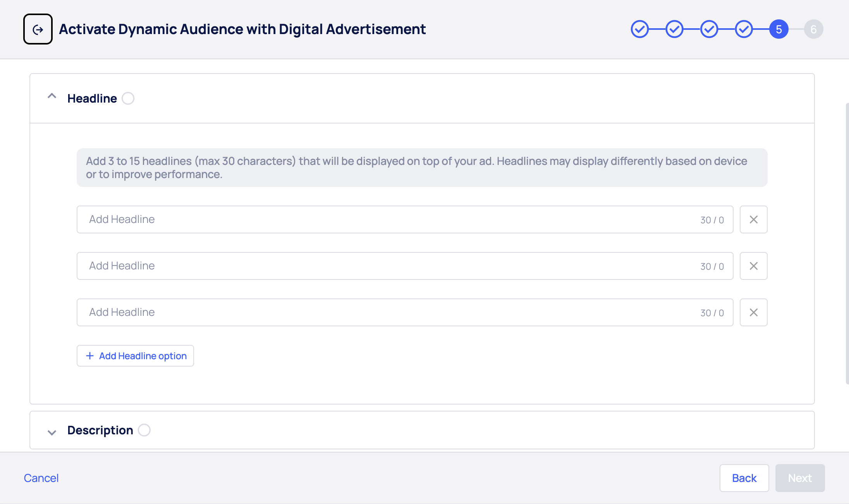Go to completed step one checkmark

tap(639, 29)
